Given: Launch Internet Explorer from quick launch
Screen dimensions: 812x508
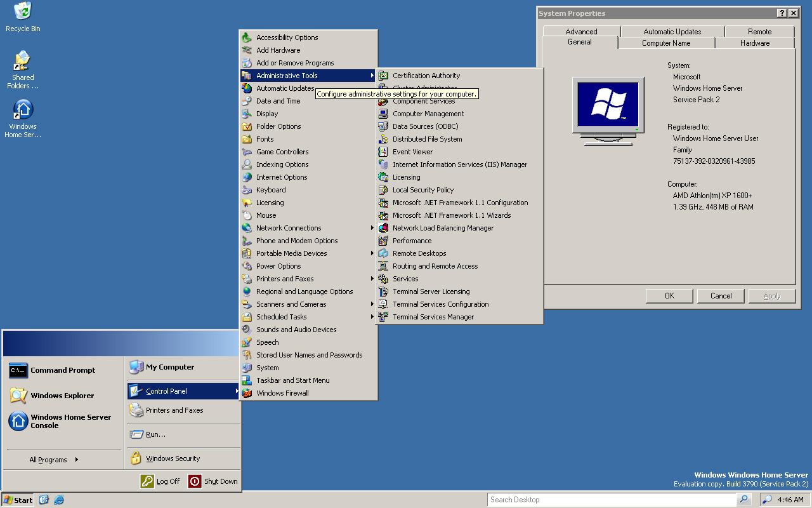Looking at the screenshot, I should (59, 500).
